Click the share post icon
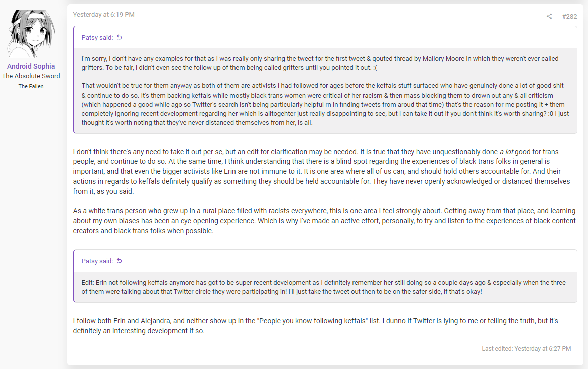The height and width of the screenshot is (369, 588). [549, 16]
